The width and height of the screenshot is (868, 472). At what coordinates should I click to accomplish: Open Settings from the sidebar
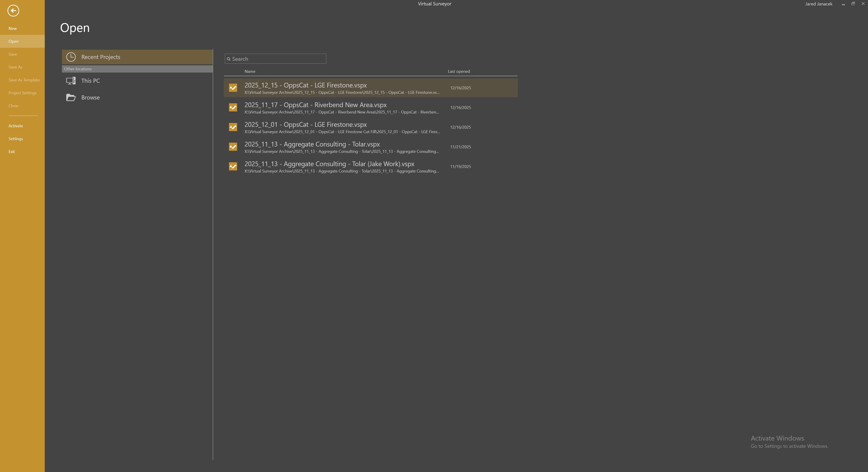[22, 139]
